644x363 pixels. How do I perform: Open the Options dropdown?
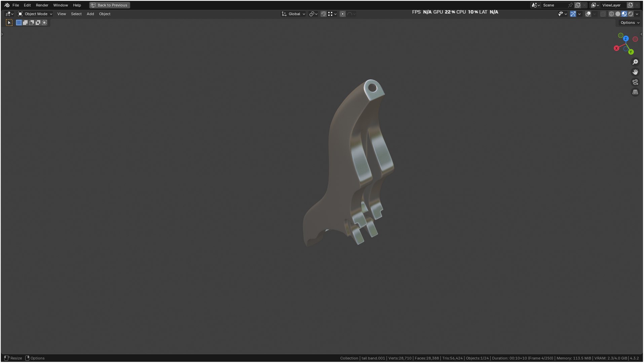click(x=630, y=23)
